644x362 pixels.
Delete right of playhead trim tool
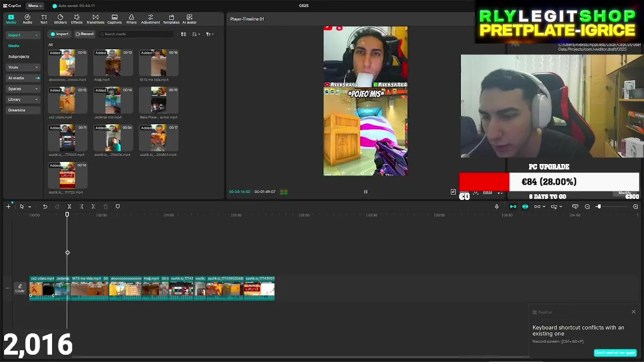pos(93,207)
